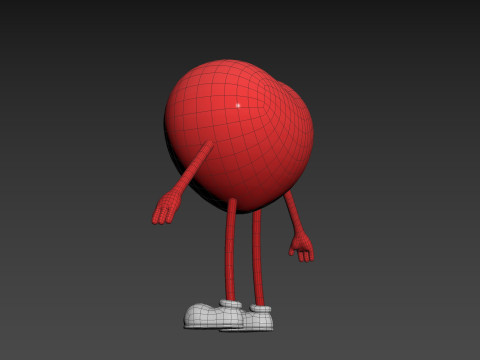Click the thin raised arm attached to the body

(195, 167)
